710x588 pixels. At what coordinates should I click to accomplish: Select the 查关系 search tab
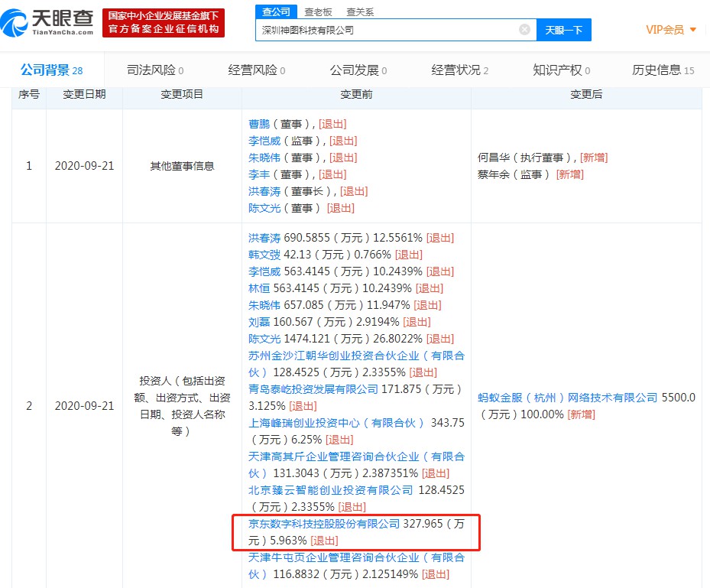[x=360, y=12]
